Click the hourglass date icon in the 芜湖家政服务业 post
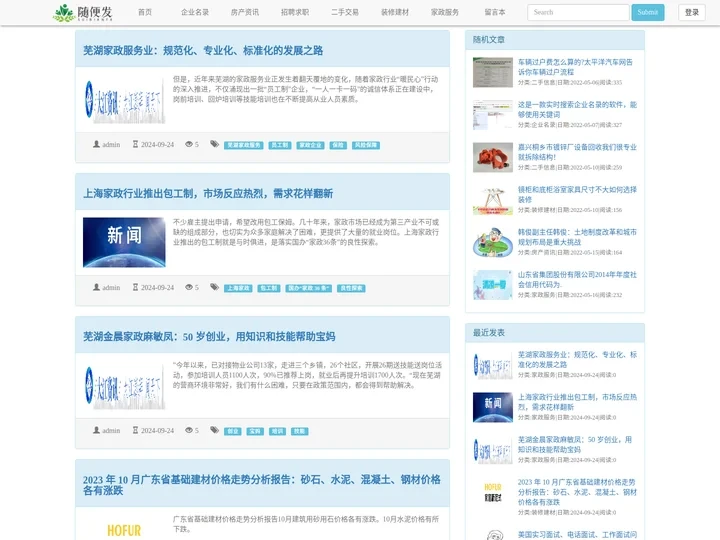720x540 pixels. click(135, 144)
